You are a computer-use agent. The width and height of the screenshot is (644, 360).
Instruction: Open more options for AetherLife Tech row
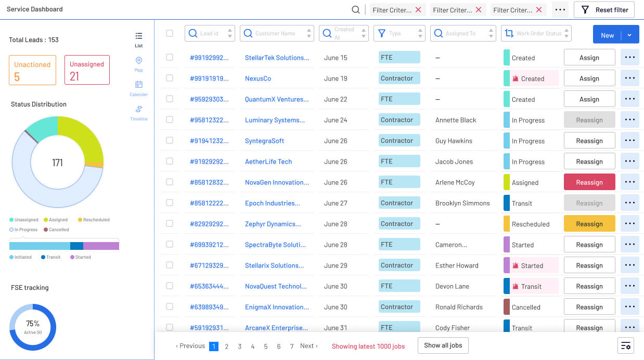click(x=629, y=161)
